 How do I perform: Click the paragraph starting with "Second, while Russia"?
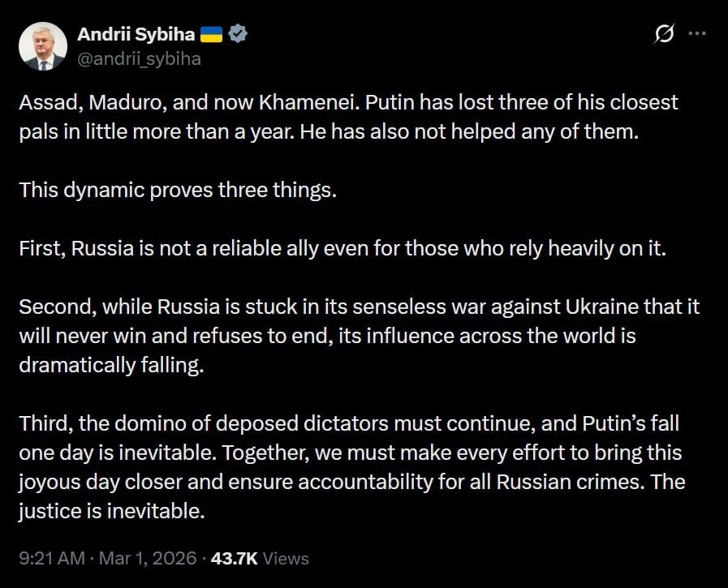(359, 336)
